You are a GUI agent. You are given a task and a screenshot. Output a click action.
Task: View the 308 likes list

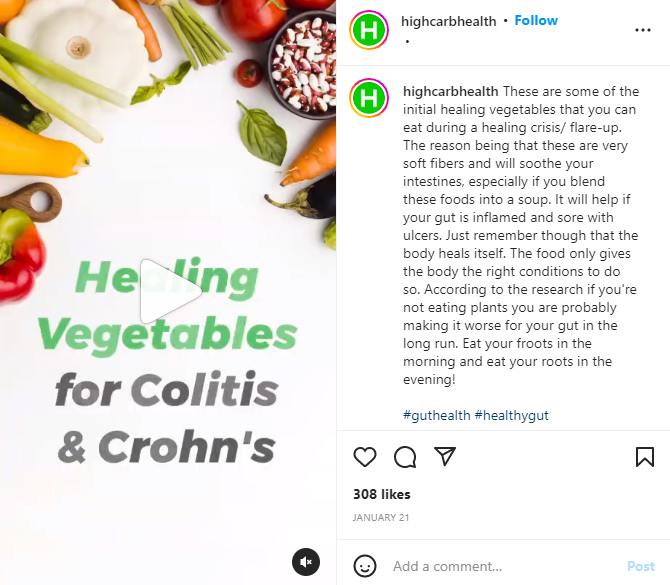(382, 494)
